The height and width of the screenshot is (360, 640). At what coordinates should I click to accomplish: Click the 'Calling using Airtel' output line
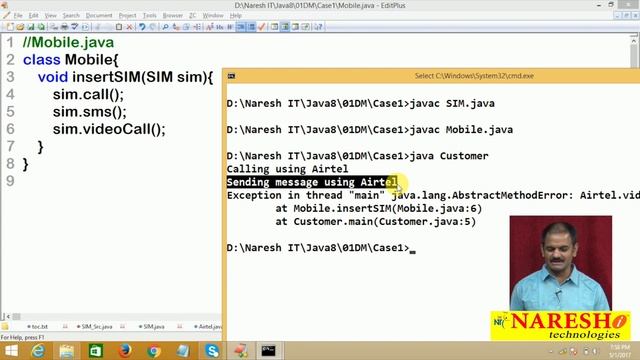(287, 169)
